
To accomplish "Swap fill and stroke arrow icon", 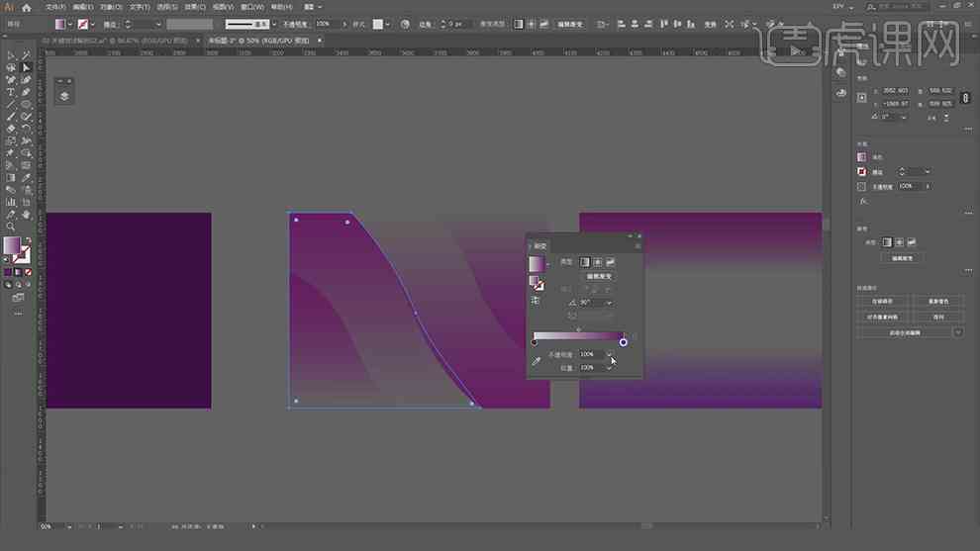I will [x=28, y=240].
